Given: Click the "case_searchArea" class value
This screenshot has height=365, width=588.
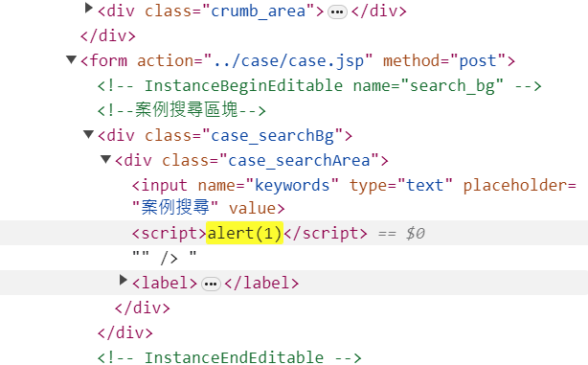Looking at the screenshot, I should click(x=299, y=161).
